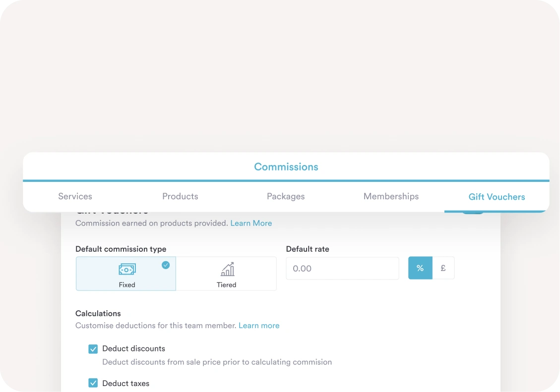Open Learn more link under Calculations

259,326
